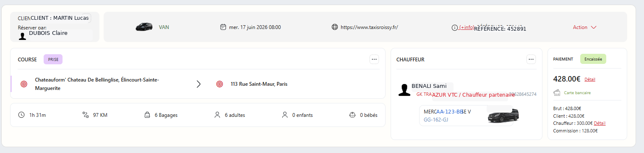
Task: Click the 1h 31m duration value
Action: point(37,115)
